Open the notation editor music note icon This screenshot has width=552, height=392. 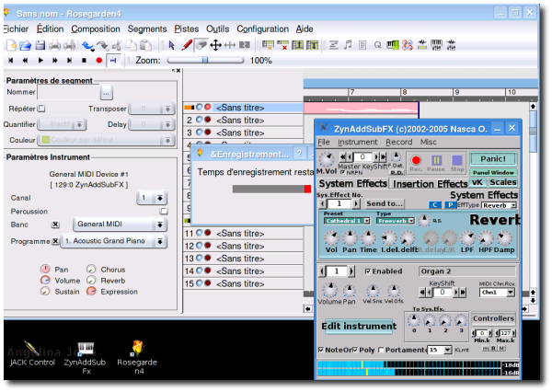tap(348, 45)
